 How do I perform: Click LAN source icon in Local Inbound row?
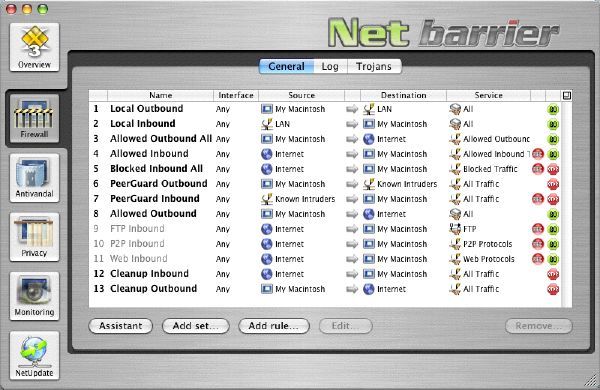pos(267,124)
